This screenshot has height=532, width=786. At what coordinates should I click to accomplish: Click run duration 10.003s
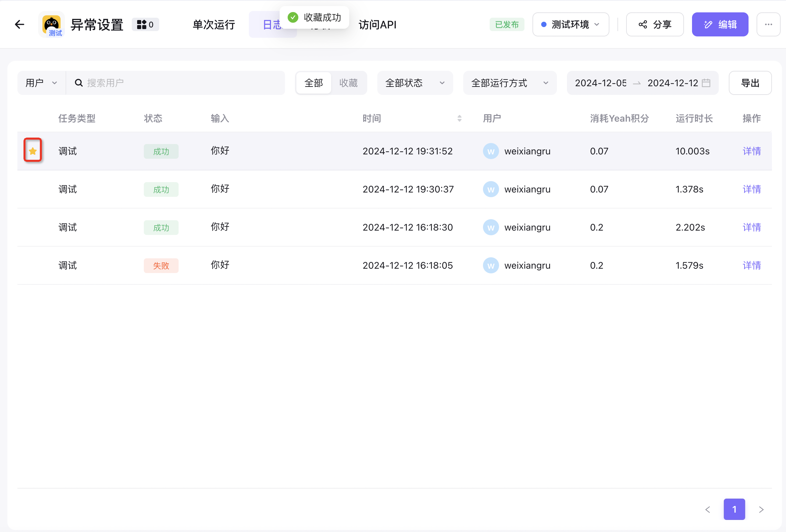[x=692, y=151]
